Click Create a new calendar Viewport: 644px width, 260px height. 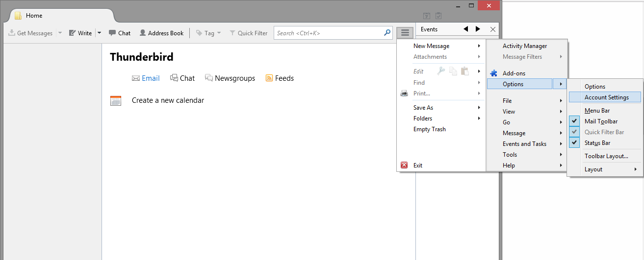(x=168, y=100)
